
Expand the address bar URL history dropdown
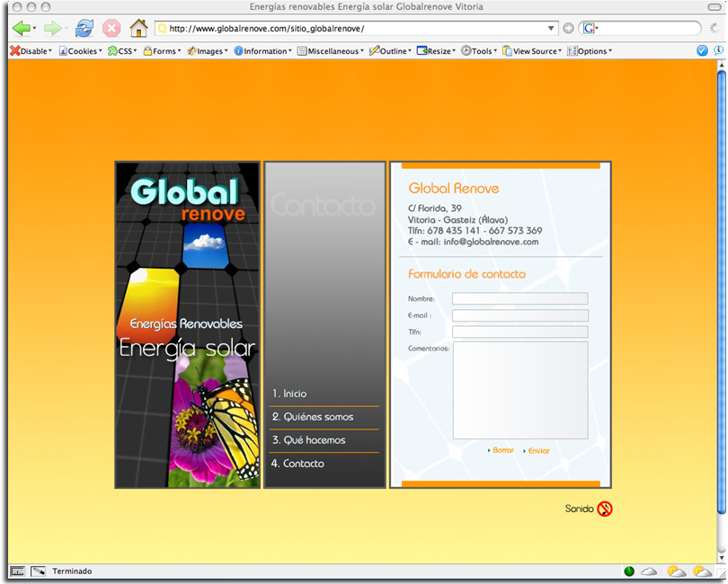click(551, 29)
